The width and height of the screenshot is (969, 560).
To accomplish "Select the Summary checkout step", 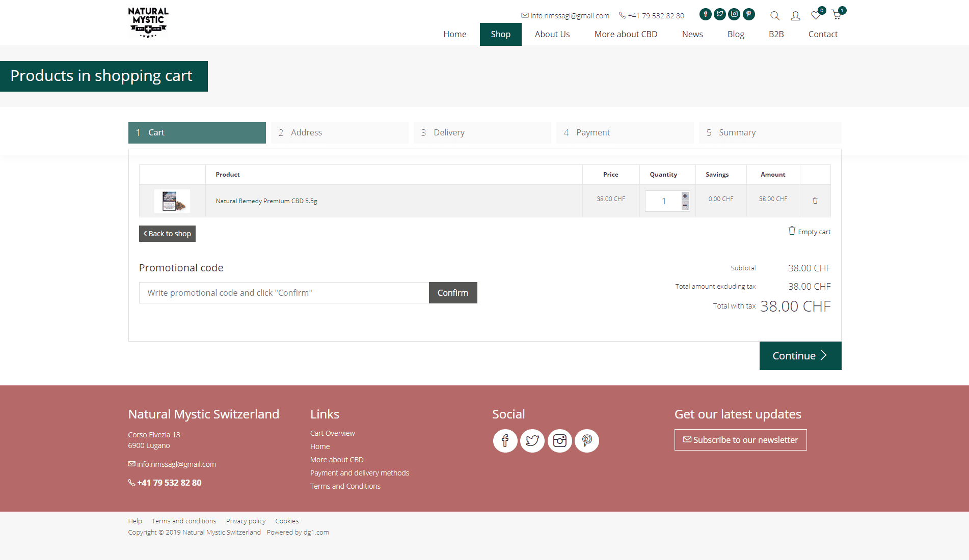I will click(x=770, y=133).
